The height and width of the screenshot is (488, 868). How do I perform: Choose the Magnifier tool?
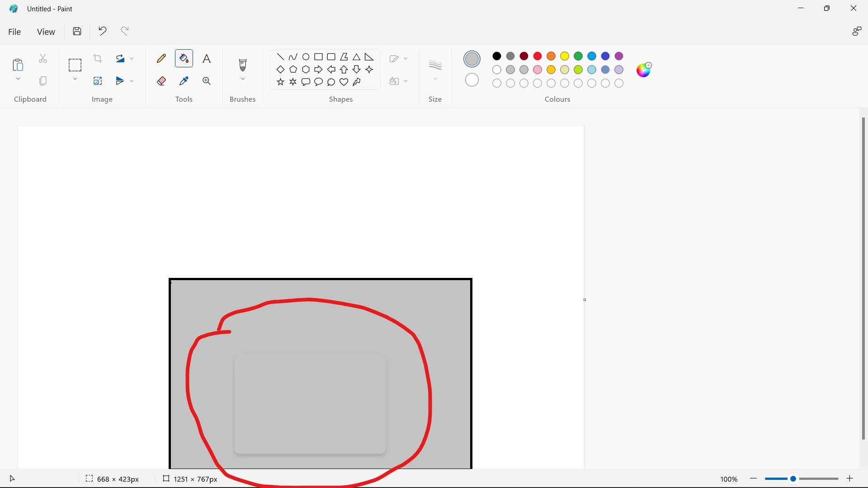pos(207,81)
